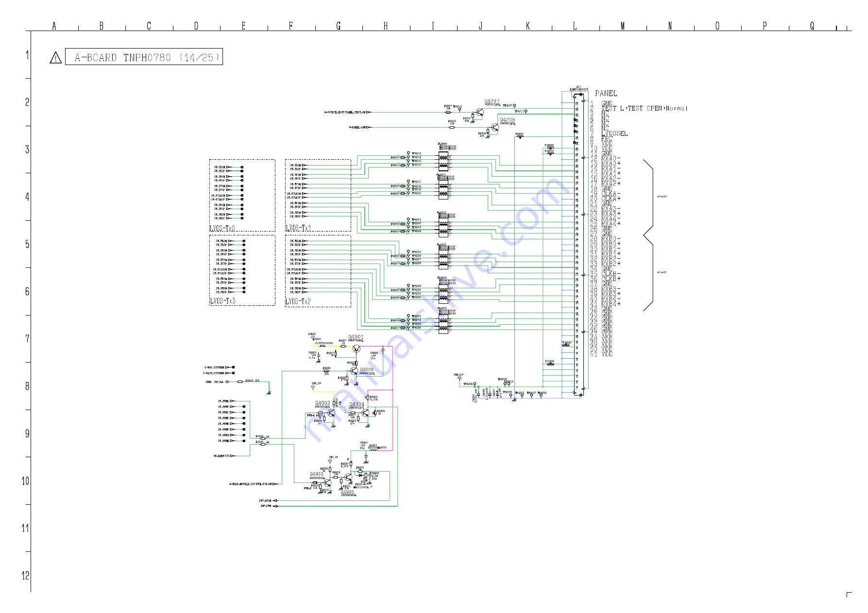Click the Q4901 transistor designator
Screen dimensions: 868x613
(356, 337)
